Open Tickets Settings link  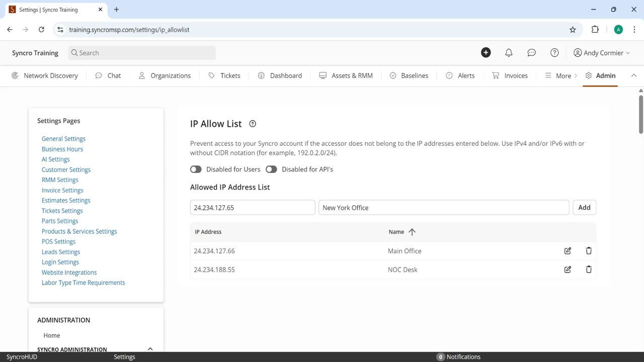pyautogui.click(x=62, y=211)
